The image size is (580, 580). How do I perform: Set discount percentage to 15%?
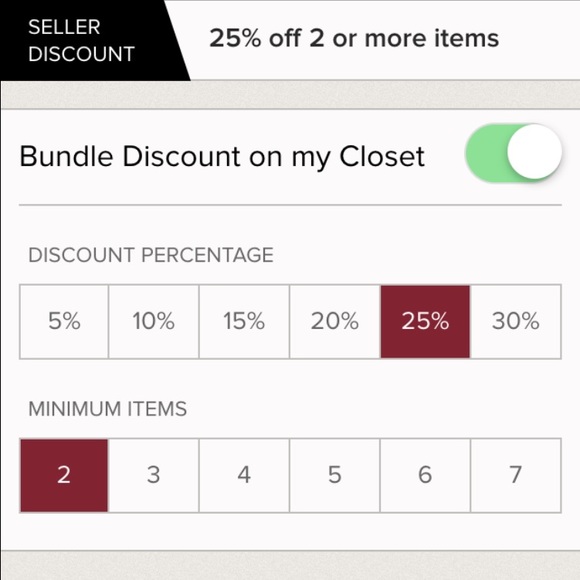(x=244, y=321)
